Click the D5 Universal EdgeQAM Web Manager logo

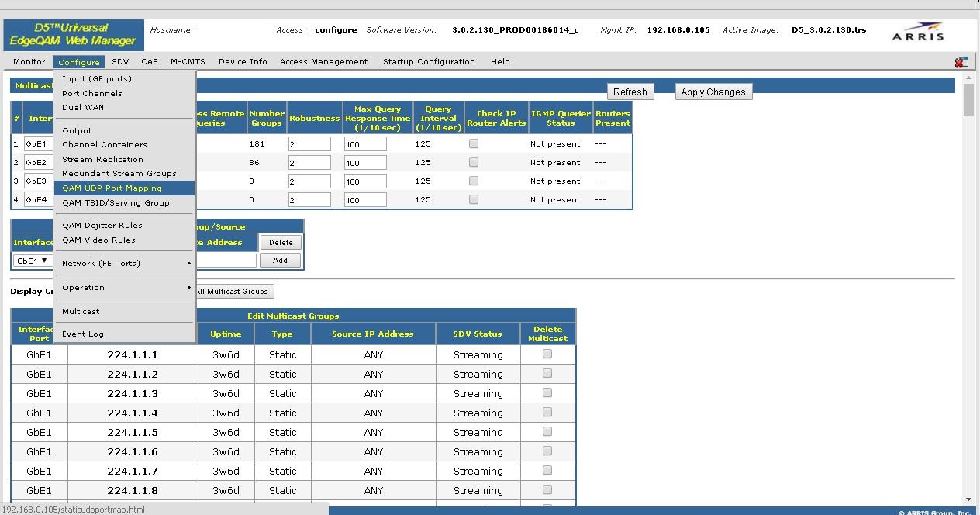tap(73, 34)
